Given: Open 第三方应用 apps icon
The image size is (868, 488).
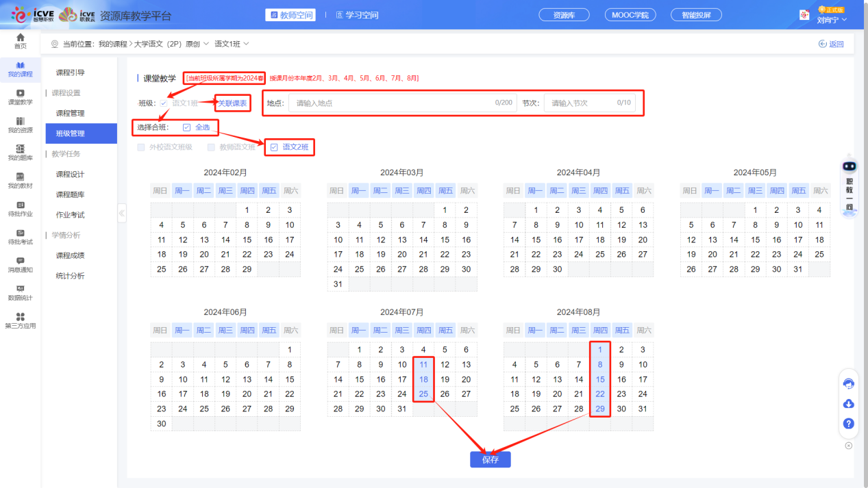Looking at the screenshot, I should [21, 318].
